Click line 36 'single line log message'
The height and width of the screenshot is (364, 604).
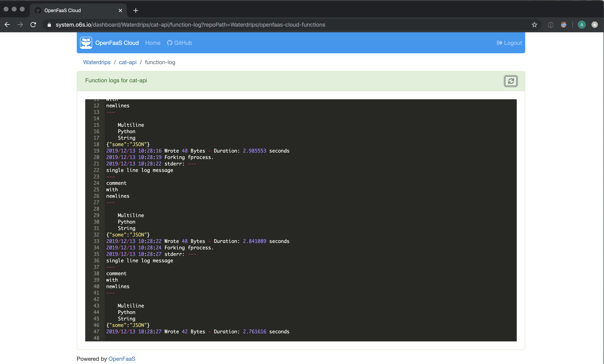click(140, 260)
